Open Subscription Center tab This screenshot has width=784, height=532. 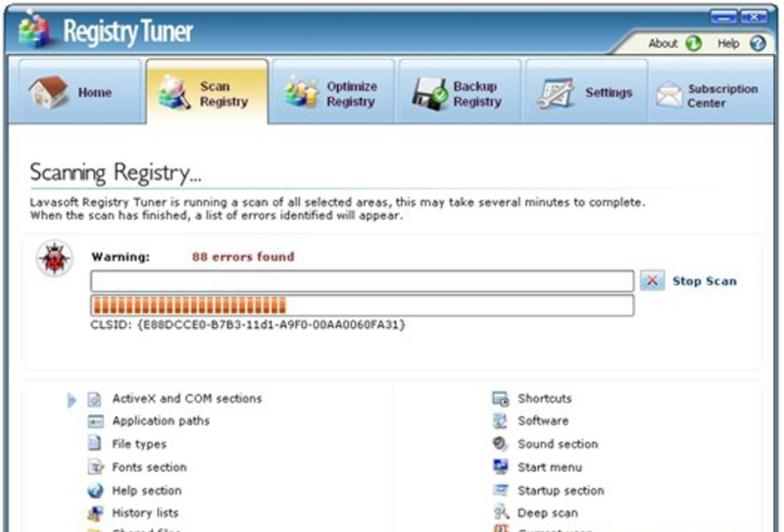pos(710,91)
